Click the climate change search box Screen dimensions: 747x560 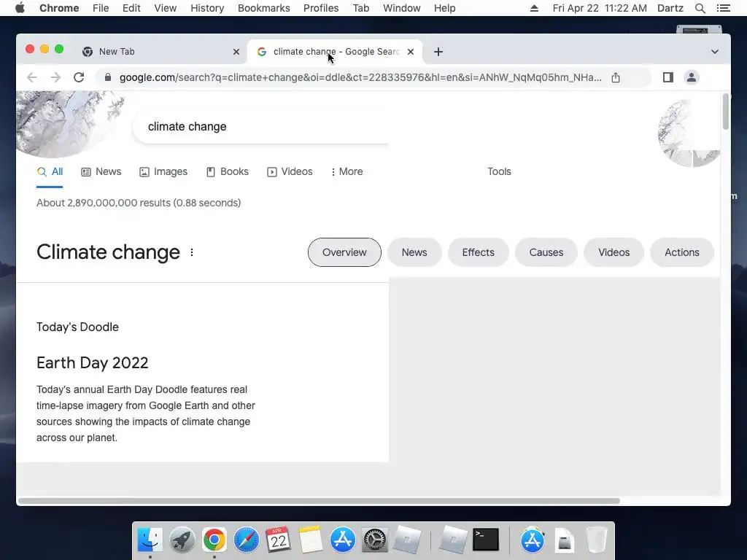click(260, 127)
